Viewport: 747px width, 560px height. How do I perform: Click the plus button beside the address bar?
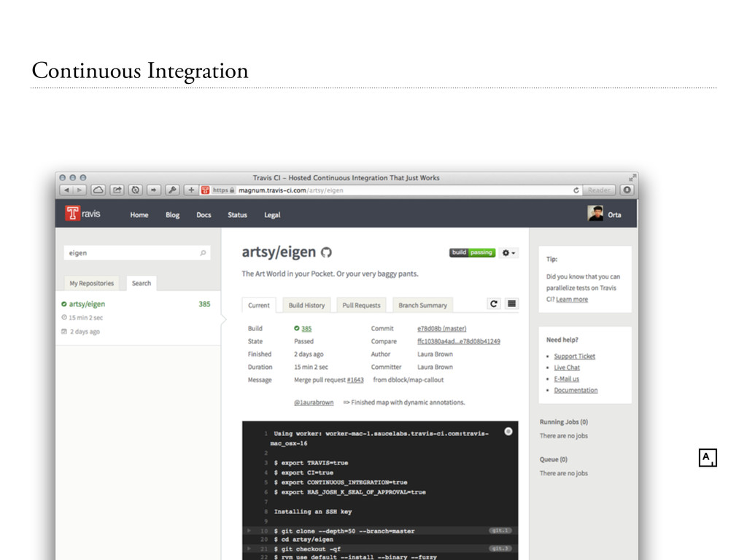pyautogui.click(x=191, y=190)
